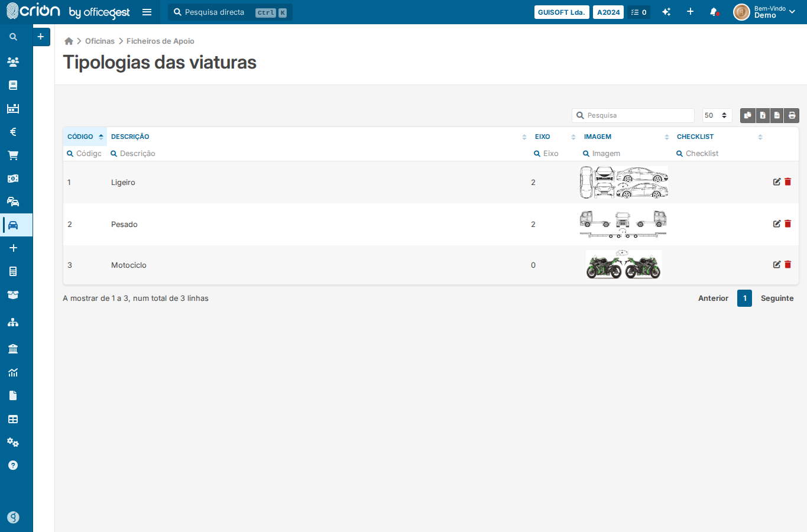The width and height of the screenshot is (807, 532).
Task: Open the org-chart sitemap sidebar icon
Action: tap(13, 322)
